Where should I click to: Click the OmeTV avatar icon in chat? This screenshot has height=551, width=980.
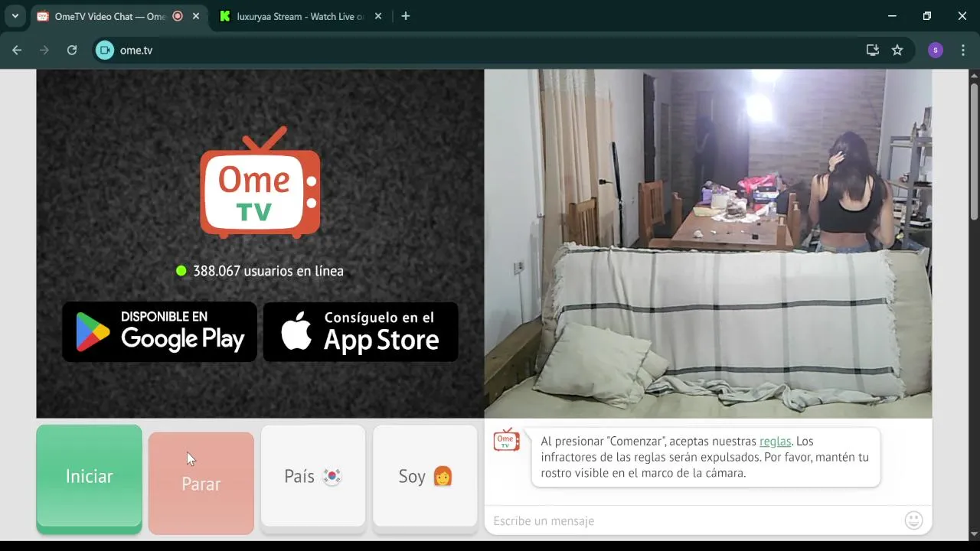[506, 439]
